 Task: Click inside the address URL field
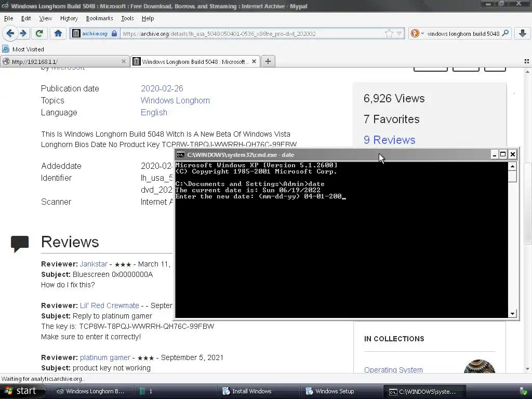click(x=253, y=34)
